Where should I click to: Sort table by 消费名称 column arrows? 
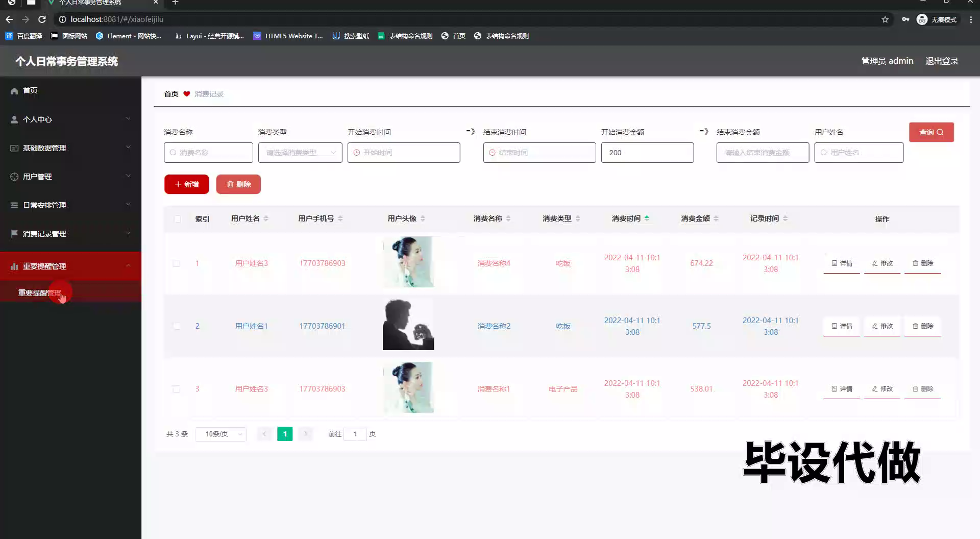tap(508, 218)
